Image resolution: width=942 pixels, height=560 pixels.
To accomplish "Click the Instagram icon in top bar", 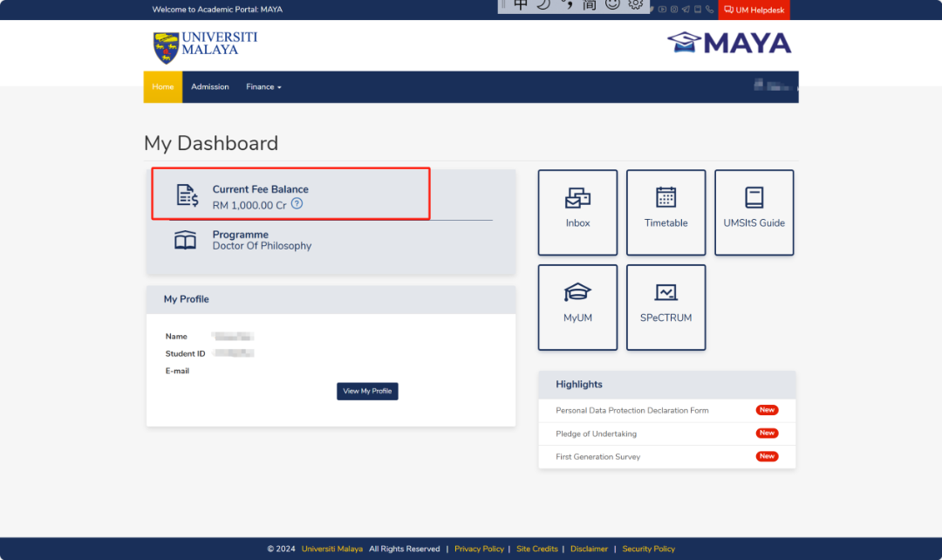I will coord(674,9).
